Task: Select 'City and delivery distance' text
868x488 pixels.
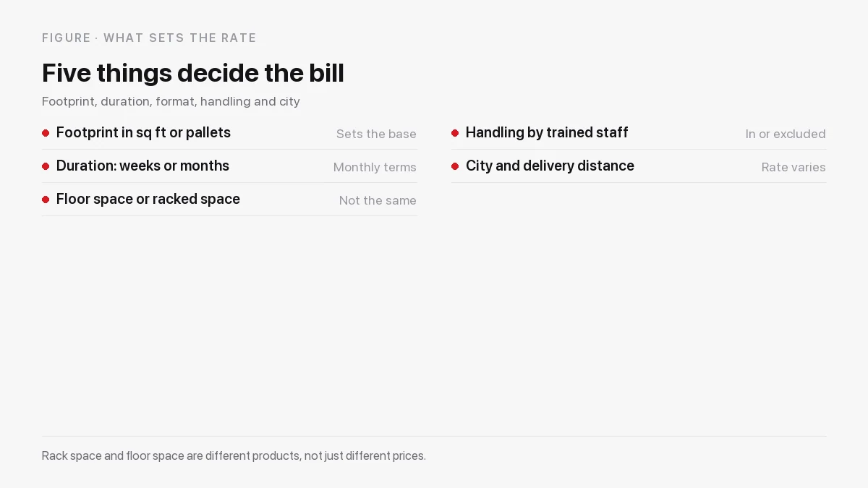Action: tap(550, 166)
